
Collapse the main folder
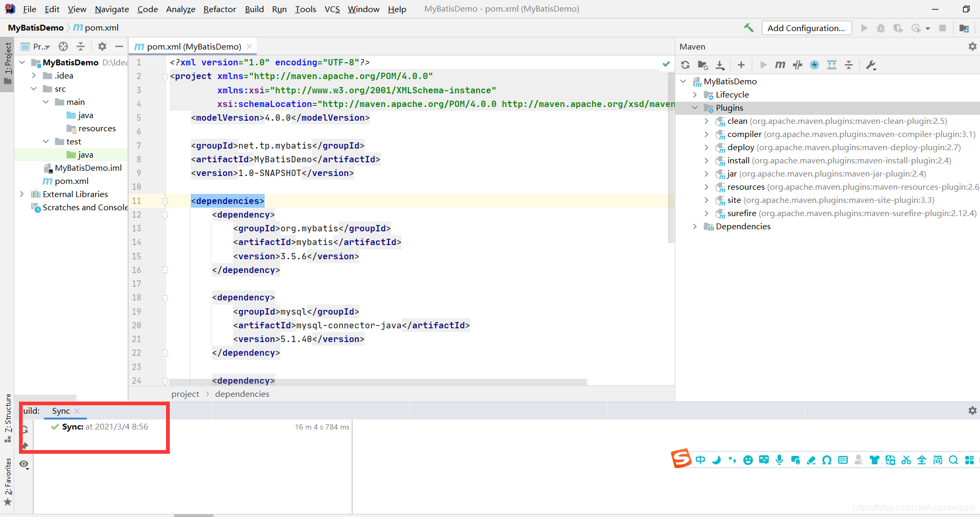pos(46,102)
